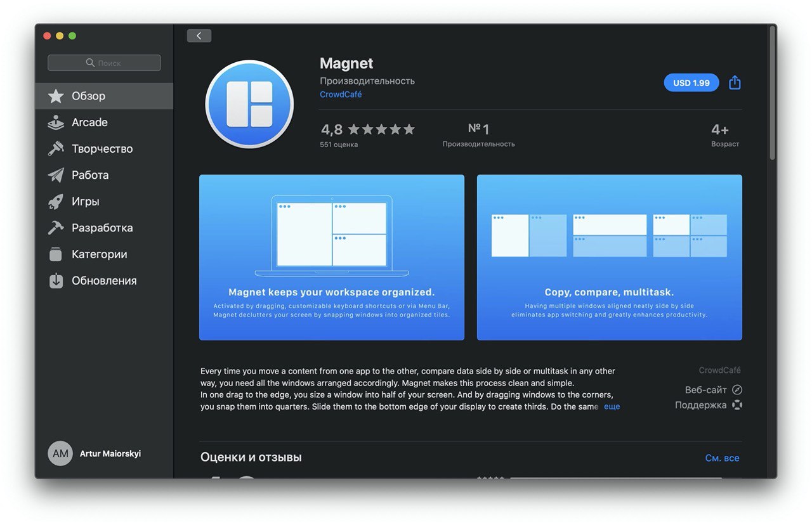Open the Веб-сайт link
This screenshot has height=525, width=812.
point(705,390)
